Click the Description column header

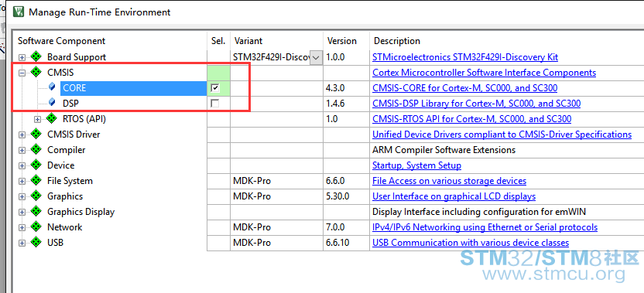[x=397, y=41]
